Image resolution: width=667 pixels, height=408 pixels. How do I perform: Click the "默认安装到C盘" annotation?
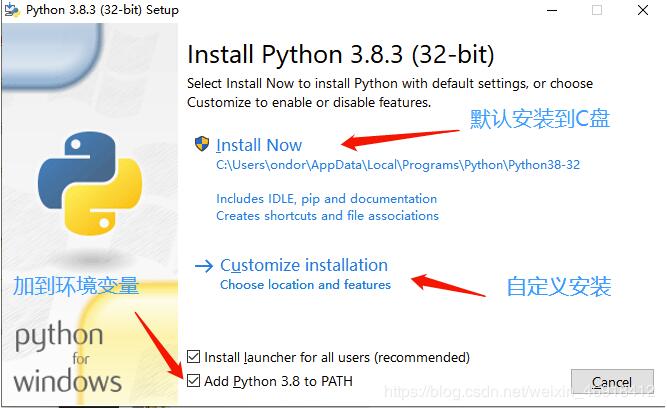tap(540, 119)
